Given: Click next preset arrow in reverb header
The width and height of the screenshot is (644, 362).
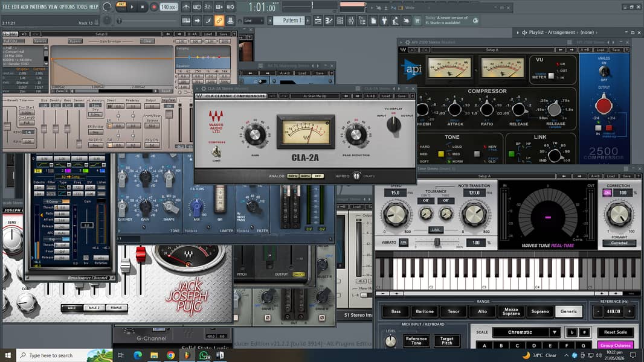Looking at the screenshot, I should click(x=179, y=34).
